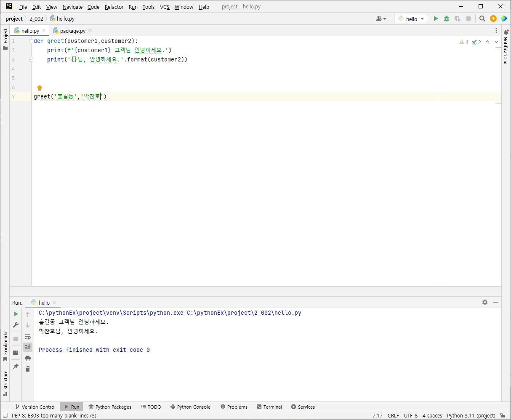511x420 pixels.
Task: Open editor tabs three-dot options menu
Action: pyautogui.click(x=496, y=31)
